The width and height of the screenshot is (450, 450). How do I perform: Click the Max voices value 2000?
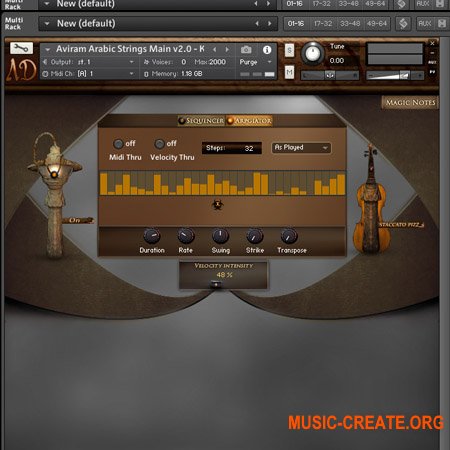pos(216,62)
